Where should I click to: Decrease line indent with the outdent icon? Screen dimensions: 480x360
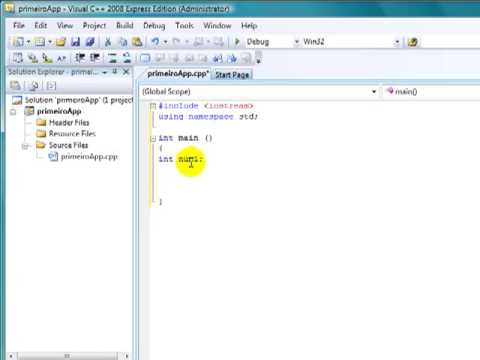tap(80, 58)
